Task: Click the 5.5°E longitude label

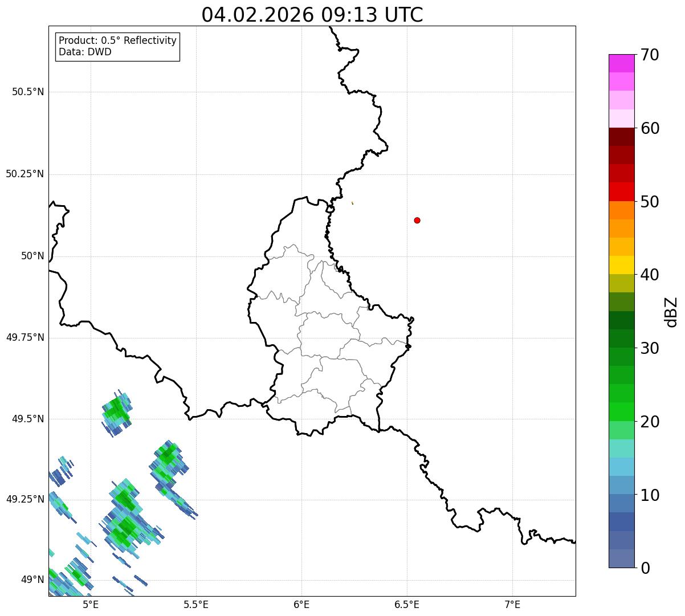Action: [196, 605]
